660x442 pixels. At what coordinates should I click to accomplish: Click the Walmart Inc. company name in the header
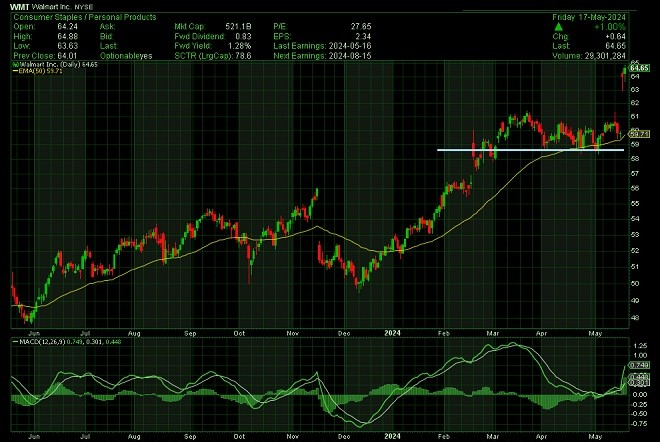pos(51,7)
